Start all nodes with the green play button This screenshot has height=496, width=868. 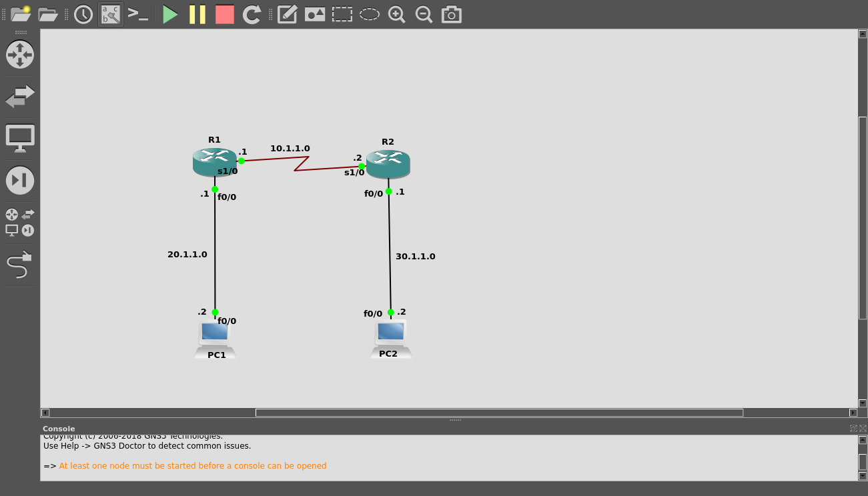[x=170, y=14]
